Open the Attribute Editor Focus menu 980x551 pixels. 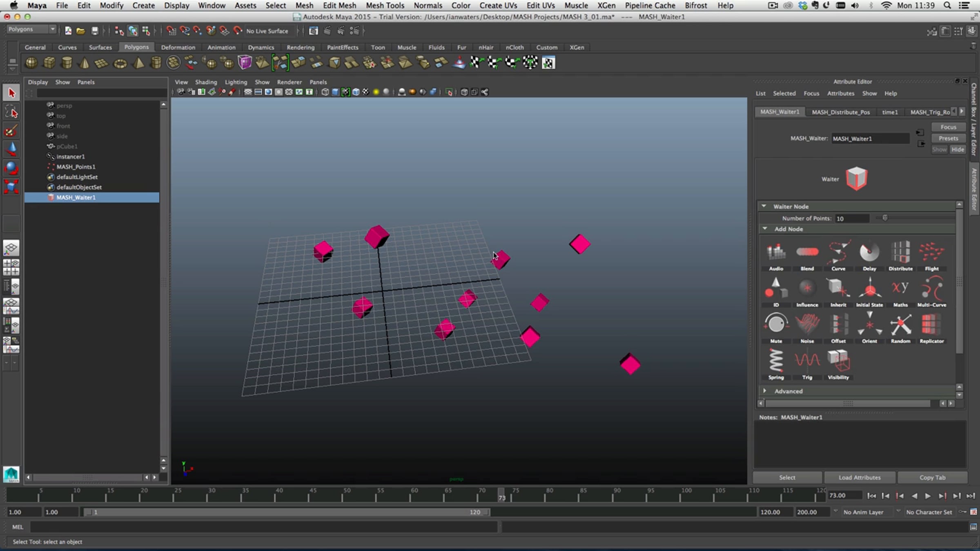click(x=811, y=93)
